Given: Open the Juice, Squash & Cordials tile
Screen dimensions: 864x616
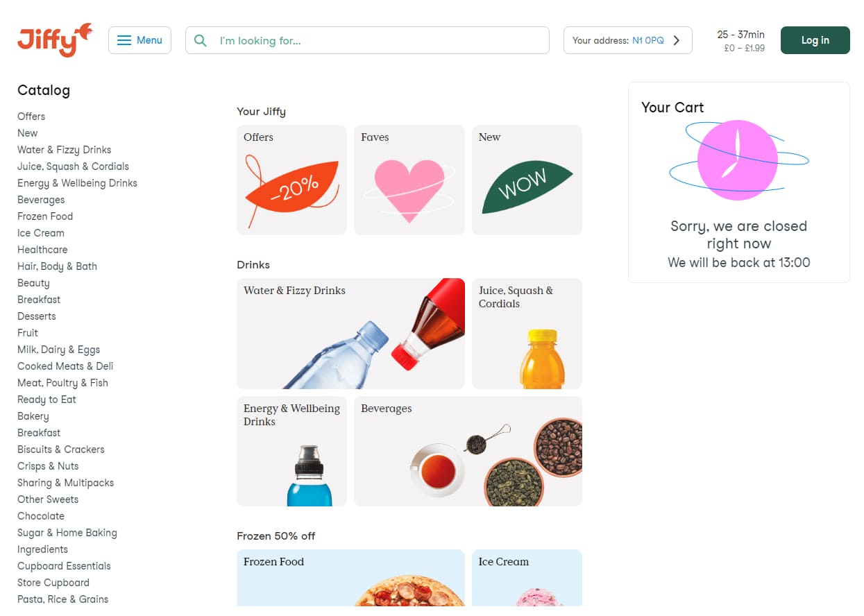Looking at the screenshot, I should click(527, 334).
